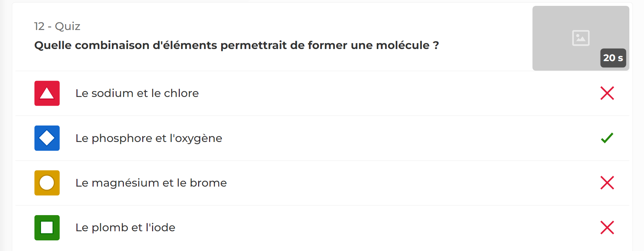Click the '20 s' timer badge

tap(613, 58)
